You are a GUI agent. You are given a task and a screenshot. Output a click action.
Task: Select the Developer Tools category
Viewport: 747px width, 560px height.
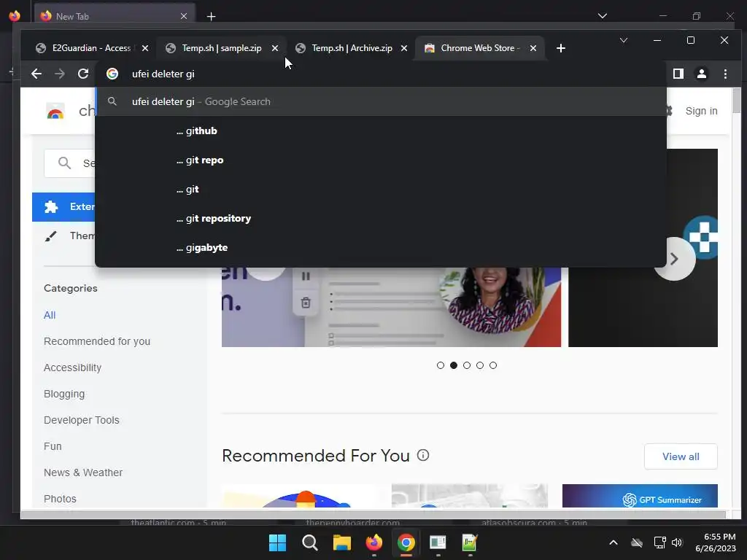pyautogui.click(x=82, y=420)
